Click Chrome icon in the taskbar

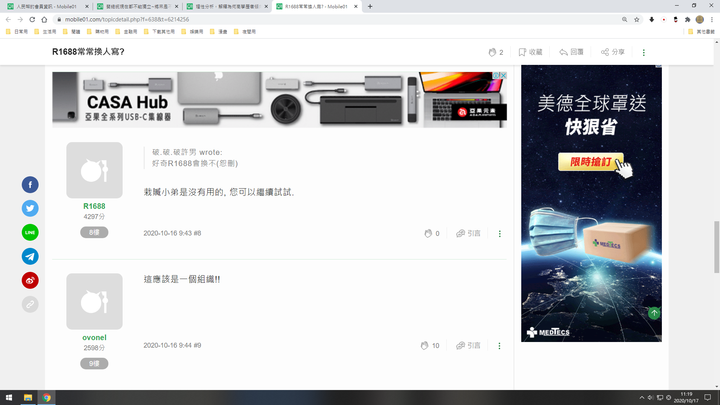point(46,398)
